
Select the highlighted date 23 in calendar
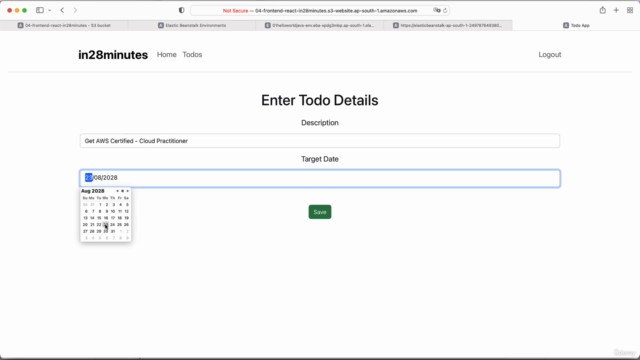coord(106,224)
